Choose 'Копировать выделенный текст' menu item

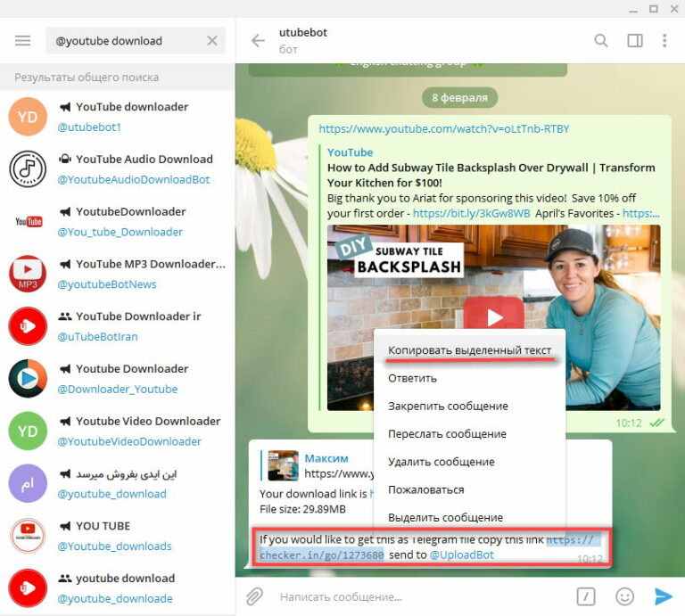tap(470, 350)
